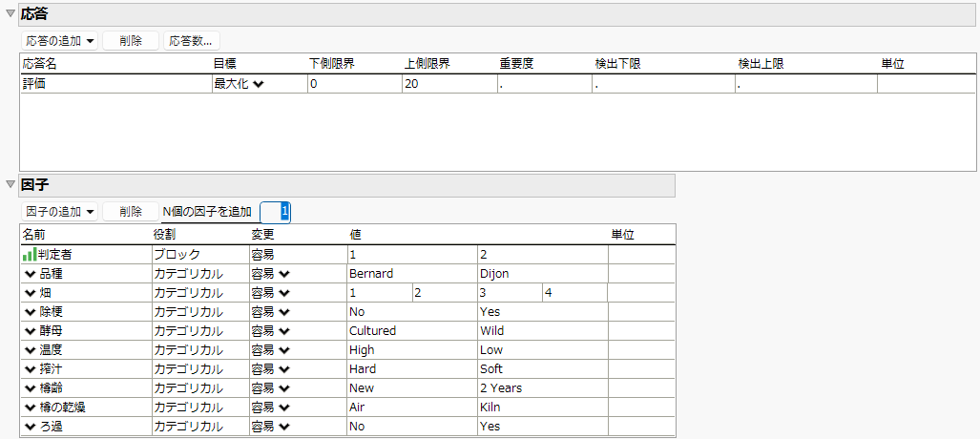Click the 判定者 bar chart icon

pos(30,255)
